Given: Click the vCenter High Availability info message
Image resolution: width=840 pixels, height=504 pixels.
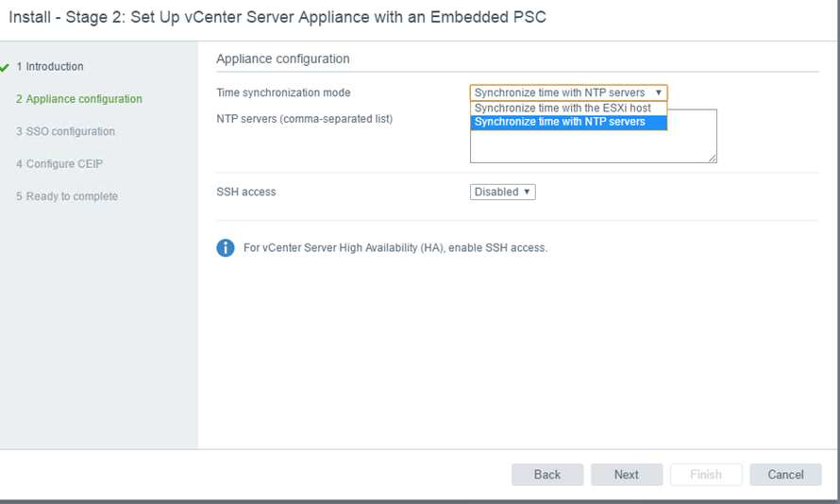Looking at the screenshot, I should [395, 248].
